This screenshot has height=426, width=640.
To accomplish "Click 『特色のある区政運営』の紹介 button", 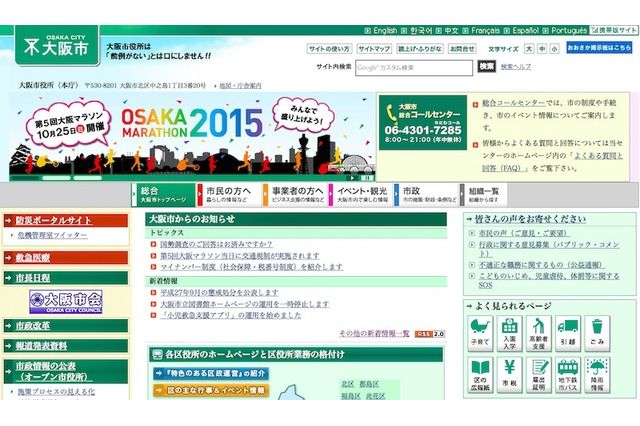I will tap(211, 373).
